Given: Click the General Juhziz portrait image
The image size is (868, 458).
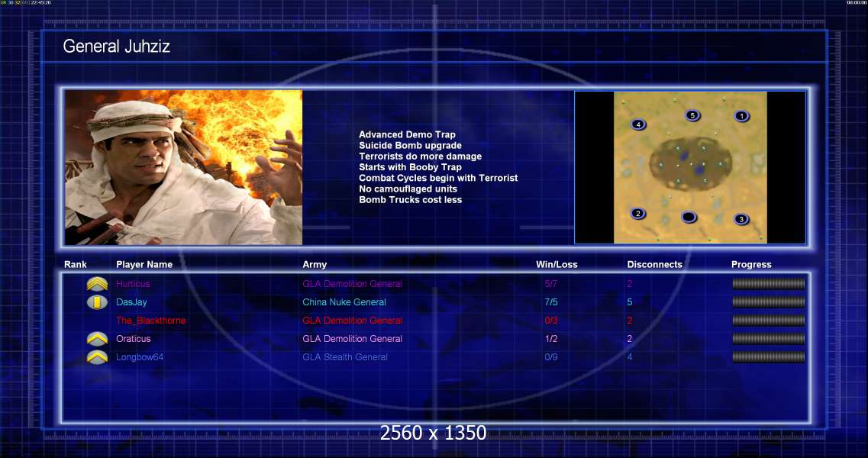Looking at the screenshot, I should point(184,167).
